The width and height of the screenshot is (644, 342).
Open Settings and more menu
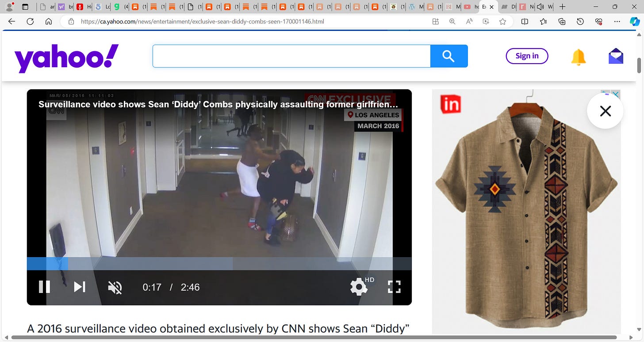(x=617, y=21)
